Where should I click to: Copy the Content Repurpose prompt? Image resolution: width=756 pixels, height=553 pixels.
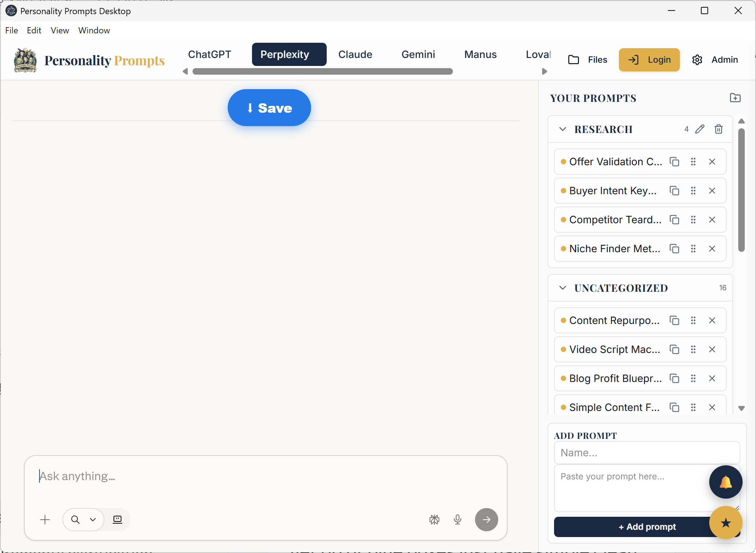coord(674,320)
